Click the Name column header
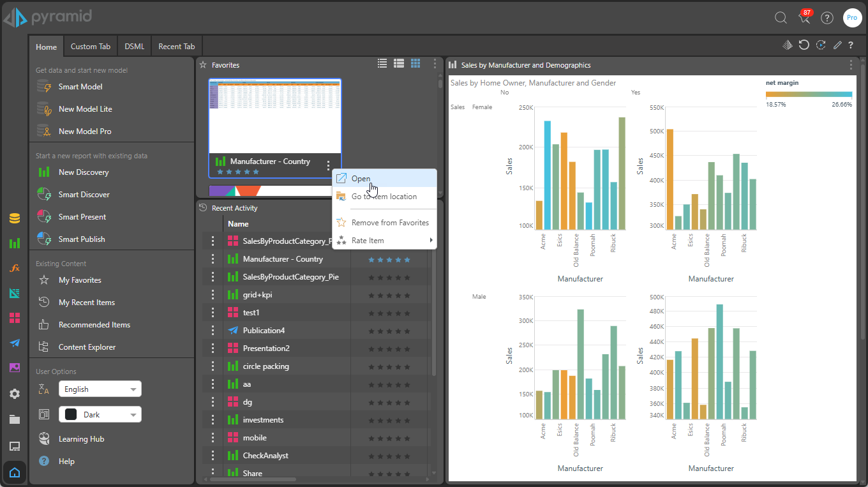Image resolution: width=868 pixels, height=487 pixels. tap(238, 224)
